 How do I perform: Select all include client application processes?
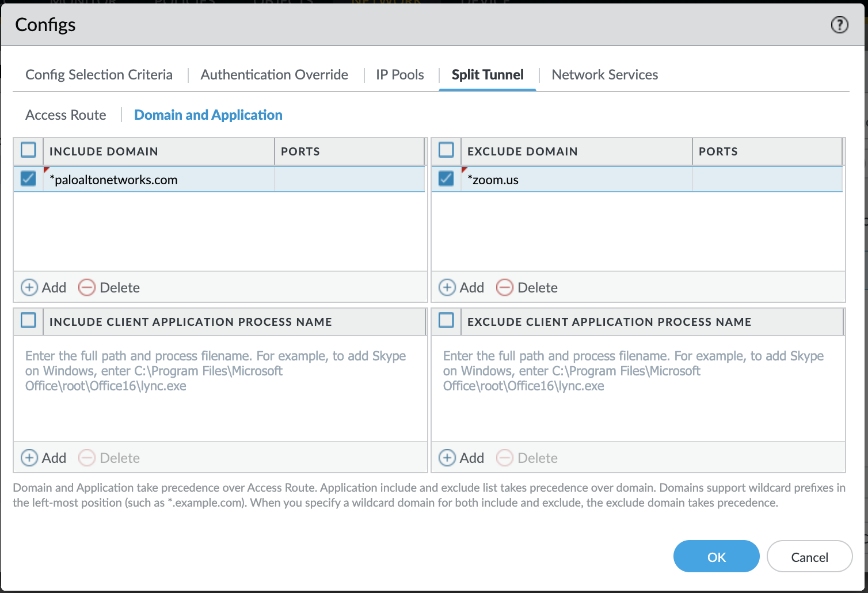28,321
